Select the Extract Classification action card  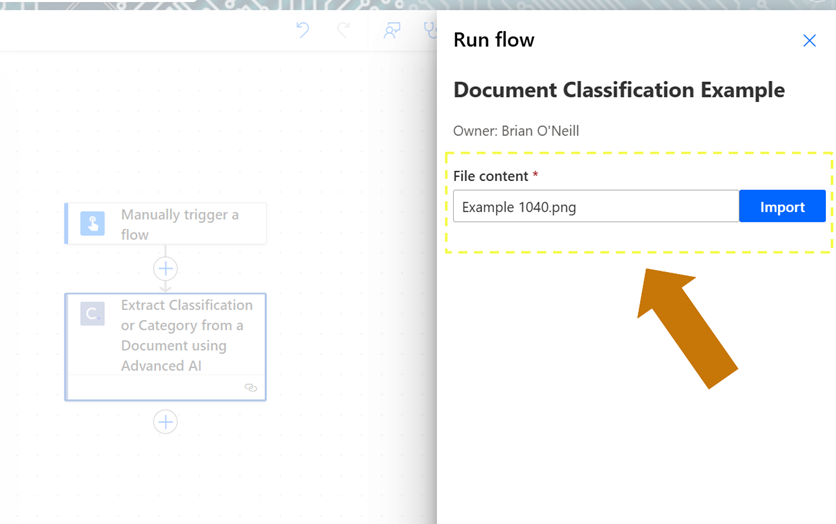(165, 346)
